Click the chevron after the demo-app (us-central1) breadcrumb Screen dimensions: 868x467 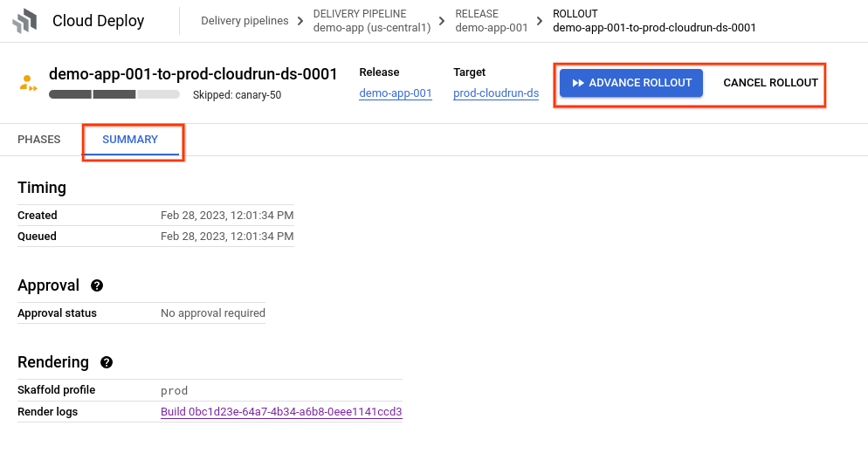point(443,21)
